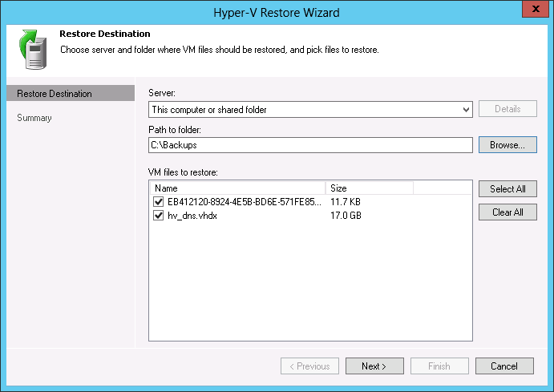This screenshot has height=392, width=554.
Task: Close the Hyper-V Restore Wizard window
Action: point(536,9)
